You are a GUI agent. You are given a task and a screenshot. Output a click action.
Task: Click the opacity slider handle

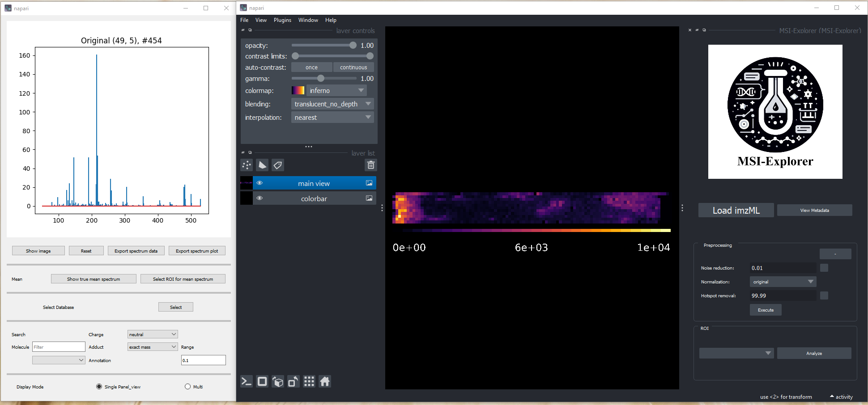click(x=353, y=45)
